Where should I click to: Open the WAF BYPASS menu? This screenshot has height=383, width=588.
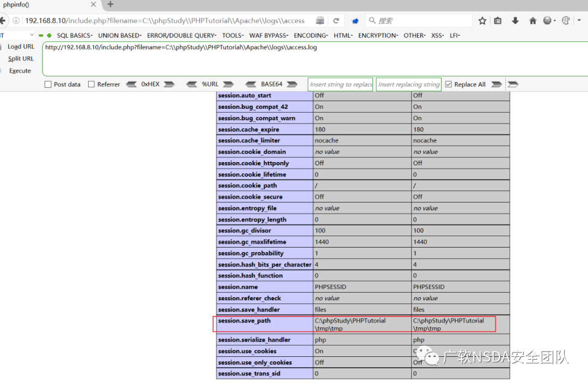click(268, 35)
